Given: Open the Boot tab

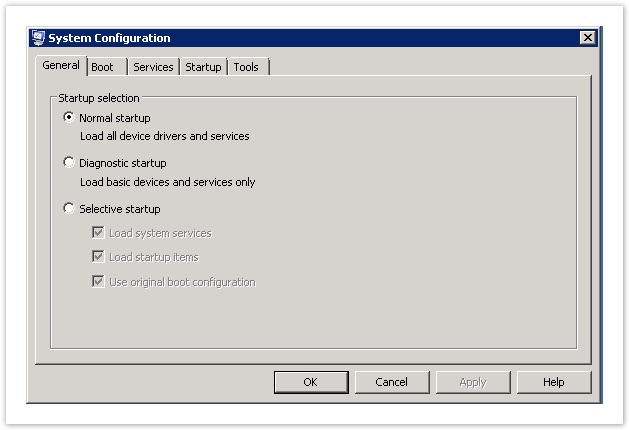Looking at the screenshot, I should (x=103, y=67).
